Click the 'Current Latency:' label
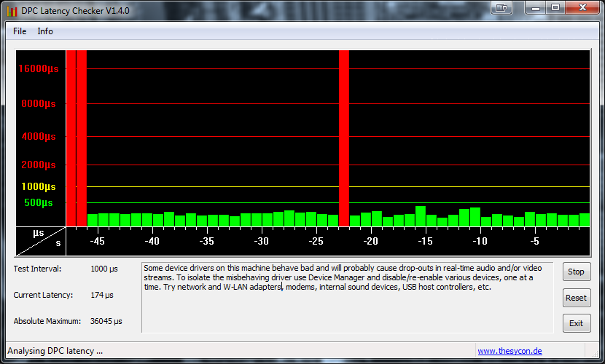The width and height of the screenshot is (605, 364). click(x=43, y=295)
